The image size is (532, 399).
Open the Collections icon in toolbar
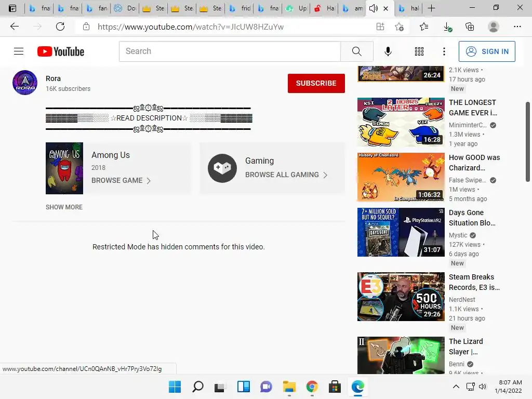point(470,26)
